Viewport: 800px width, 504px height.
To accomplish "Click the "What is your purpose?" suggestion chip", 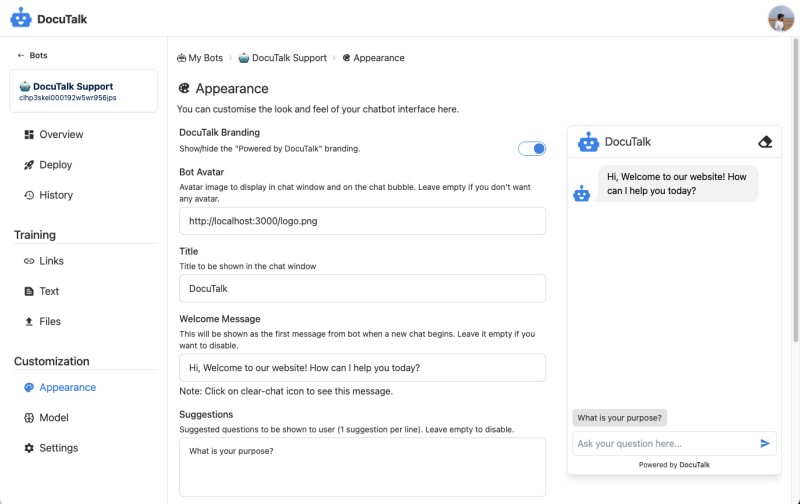I will (x=619, y=418).
